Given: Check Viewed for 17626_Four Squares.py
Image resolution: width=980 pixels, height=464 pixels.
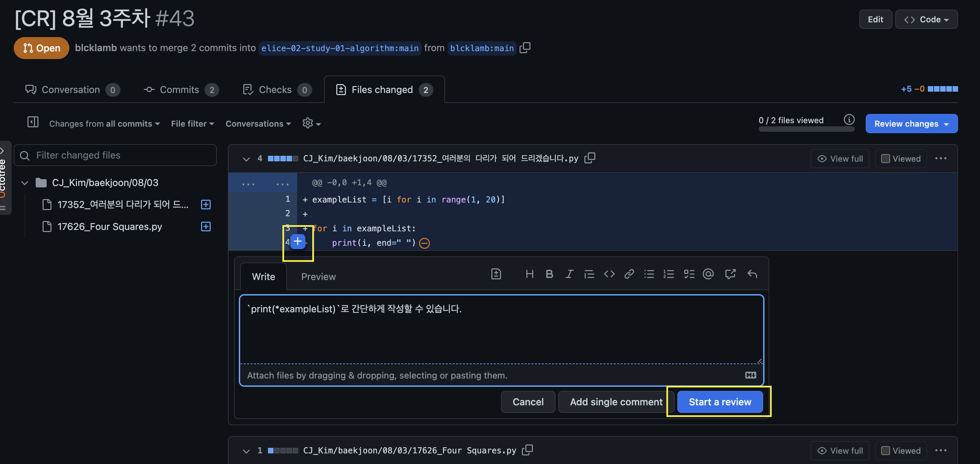Looking at the screenshot, I should (x=885, y=451).
